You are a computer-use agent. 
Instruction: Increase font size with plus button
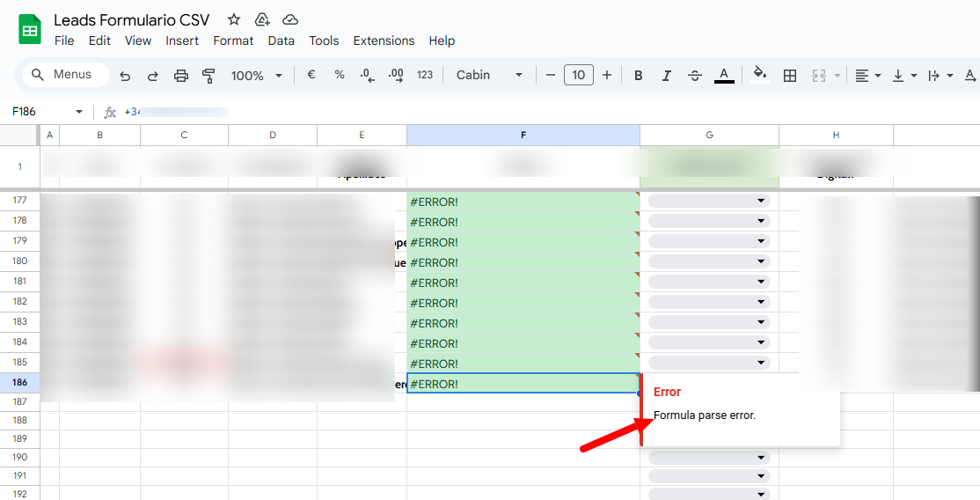click(607, 75)
